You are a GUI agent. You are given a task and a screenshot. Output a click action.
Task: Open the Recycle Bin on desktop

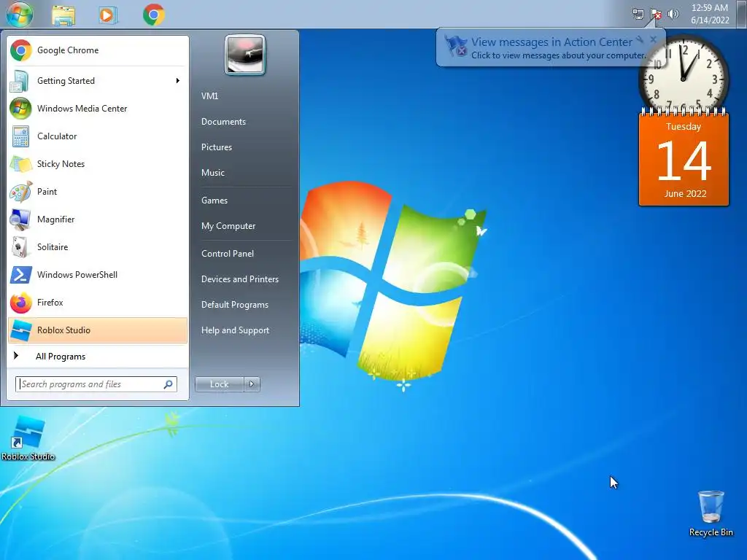pos(711,514)
